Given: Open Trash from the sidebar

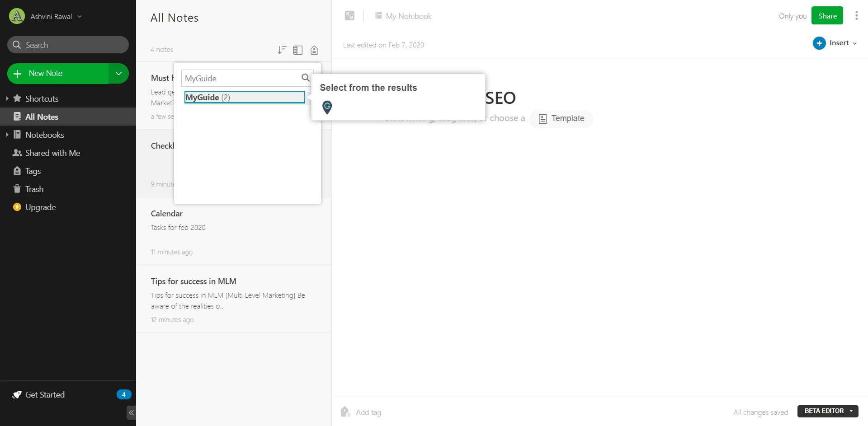Looking at the screenshot, I should click(x=33, y=188).
